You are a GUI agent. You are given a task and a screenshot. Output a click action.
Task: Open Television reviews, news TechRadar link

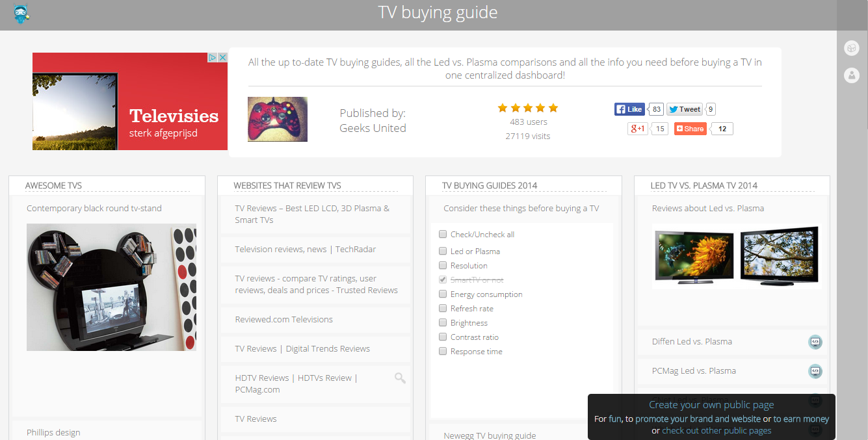click(306, 249)
